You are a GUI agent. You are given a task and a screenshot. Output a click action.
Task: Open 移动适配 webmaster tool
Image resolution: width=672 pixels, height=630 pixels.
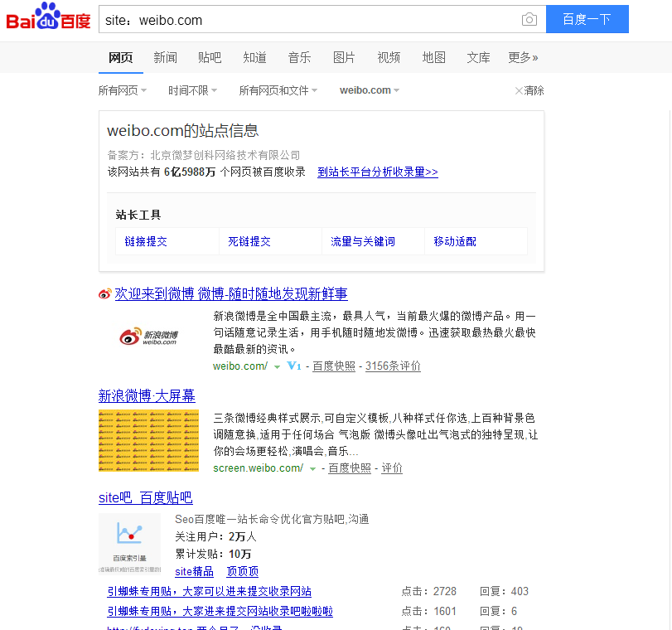point(455,241)
